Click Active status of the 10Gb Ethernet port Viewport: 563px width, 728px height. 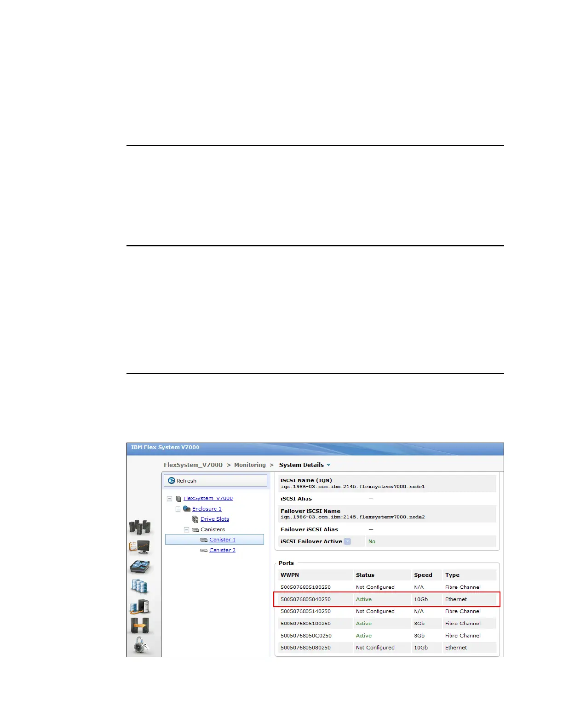point(363,599)
